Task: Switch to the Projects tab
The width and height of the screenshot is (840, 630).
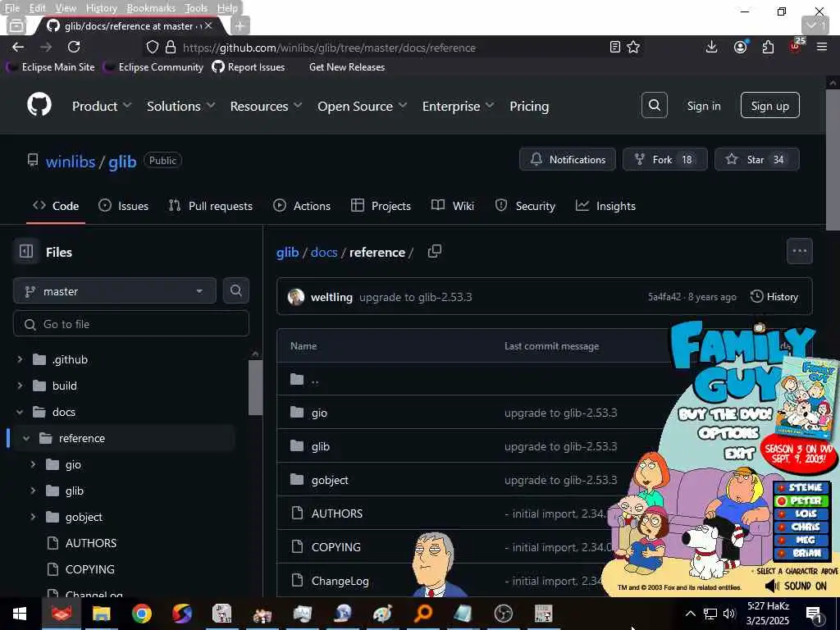Action: click(x=381, y=206)
